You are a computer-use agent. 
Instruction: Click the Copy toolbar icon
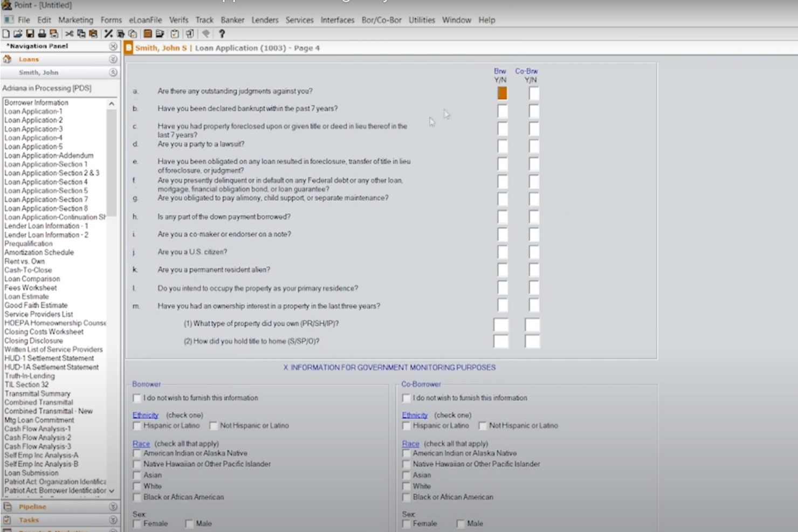[81, 34]
